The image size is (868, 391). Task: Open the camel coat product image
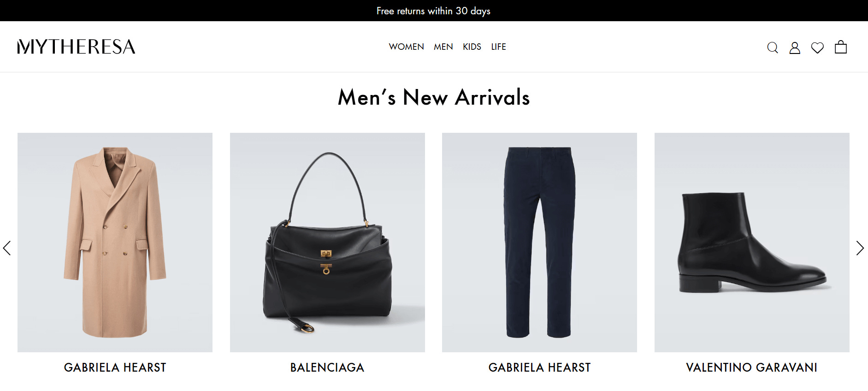115,243
